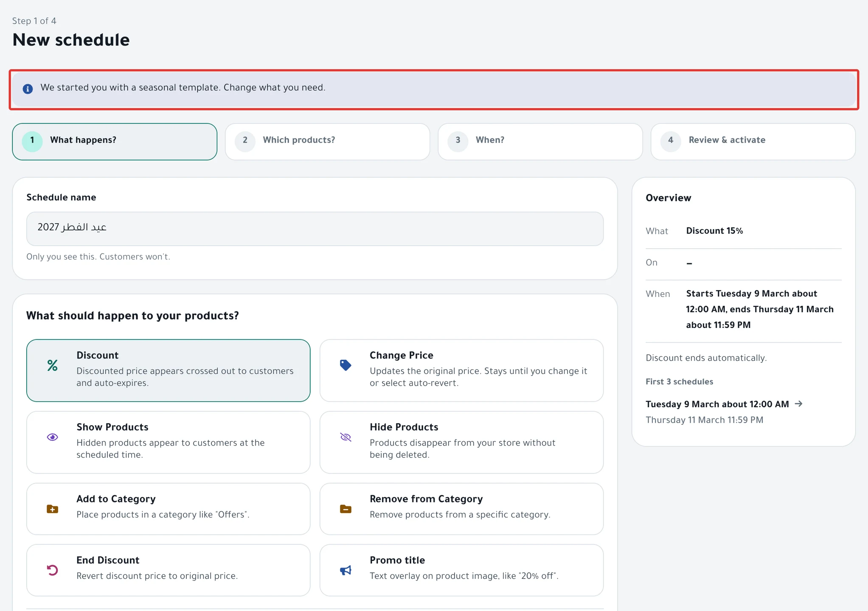Click the 'Step 1 of 4' label
868x611 pixels.
click(34, 21)
